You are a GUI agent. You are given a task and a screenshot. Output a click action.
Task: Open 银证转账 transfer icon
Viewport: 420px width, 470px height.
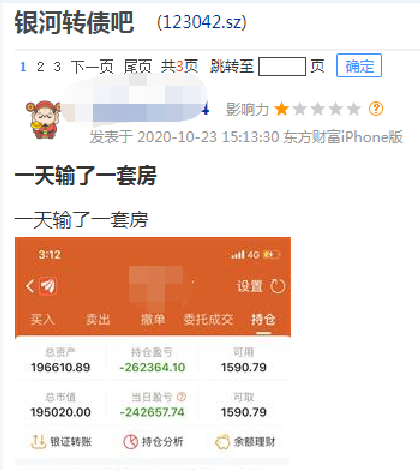38,442
